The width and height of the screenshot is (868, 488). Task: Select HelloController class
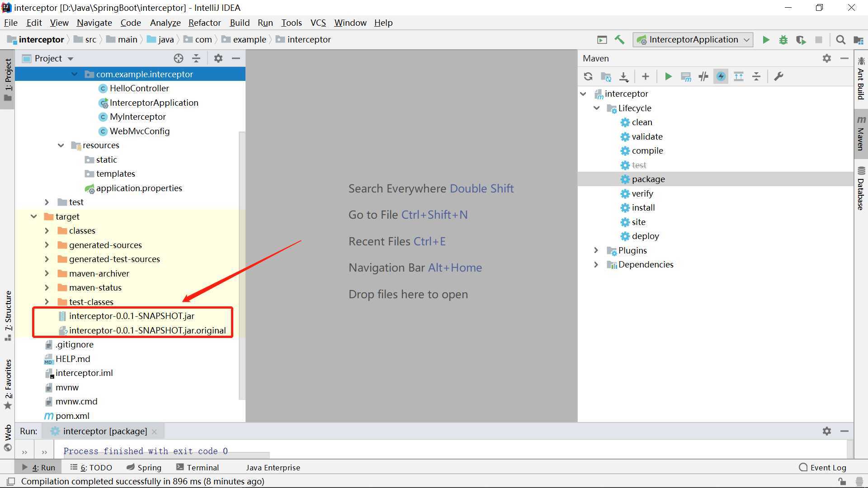[139, 88]
